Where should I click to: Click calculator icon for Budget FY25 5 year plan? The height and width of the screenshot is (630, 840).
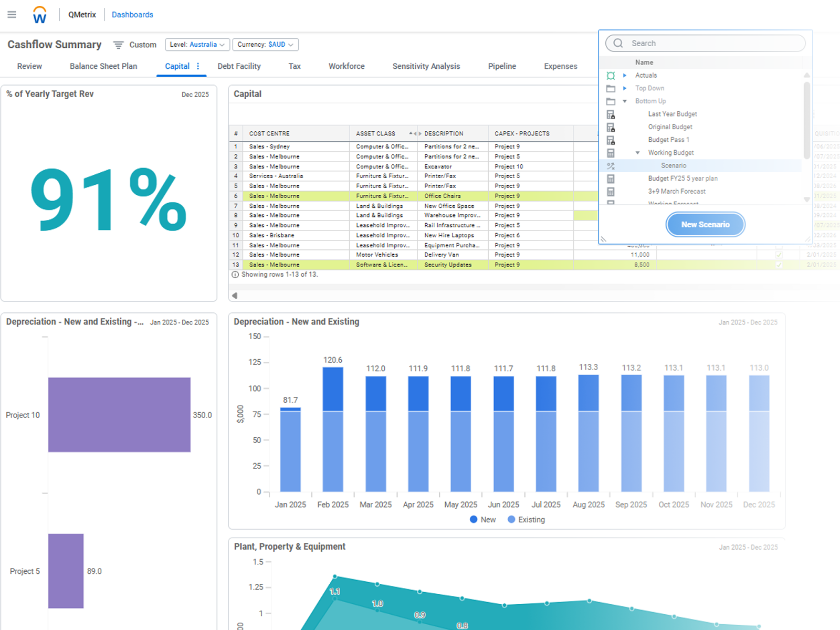[x=611, y=179]
